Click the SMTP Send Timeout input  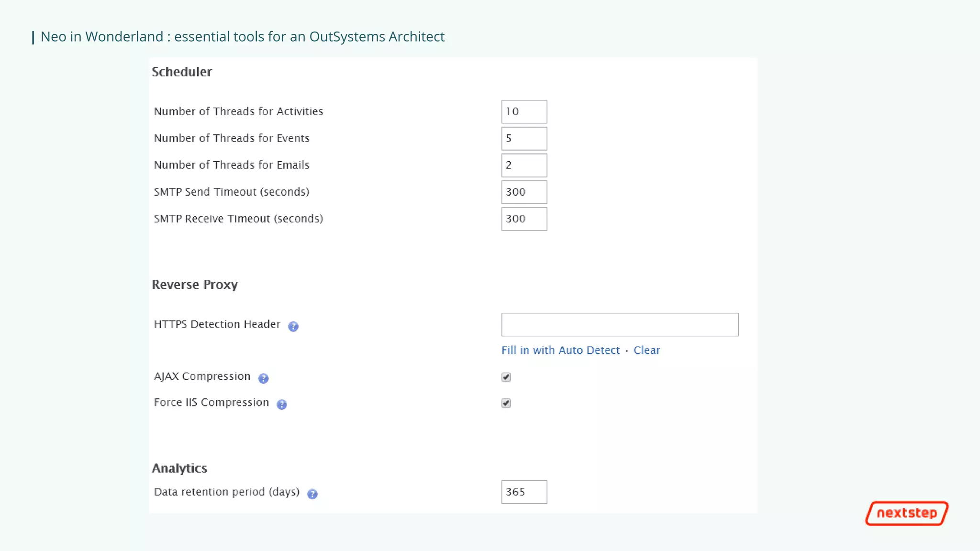524,192
